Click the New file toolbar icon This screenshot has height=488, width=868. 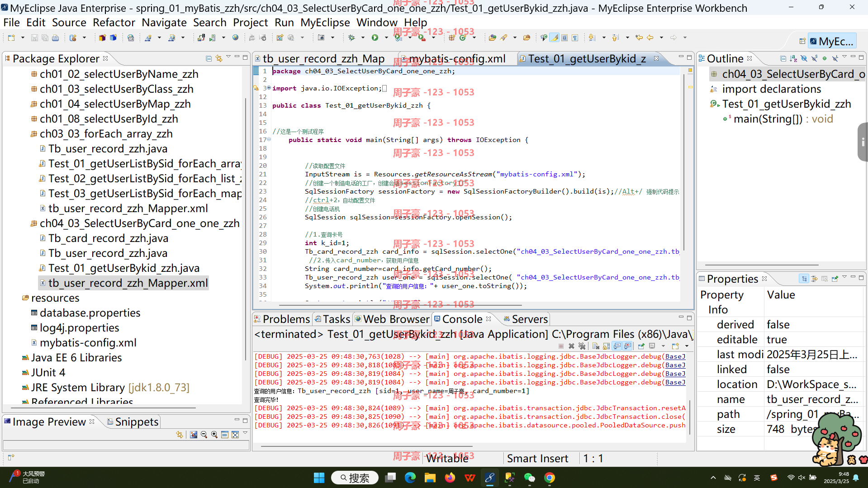tap(11, 38)
